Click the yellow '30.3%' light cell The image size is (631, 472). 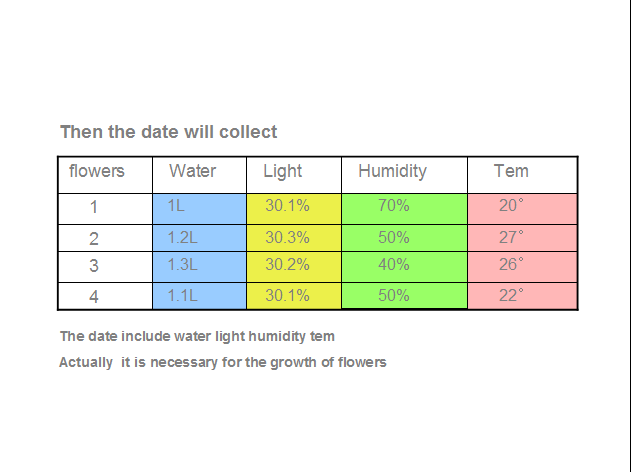[x=294, y=238]
